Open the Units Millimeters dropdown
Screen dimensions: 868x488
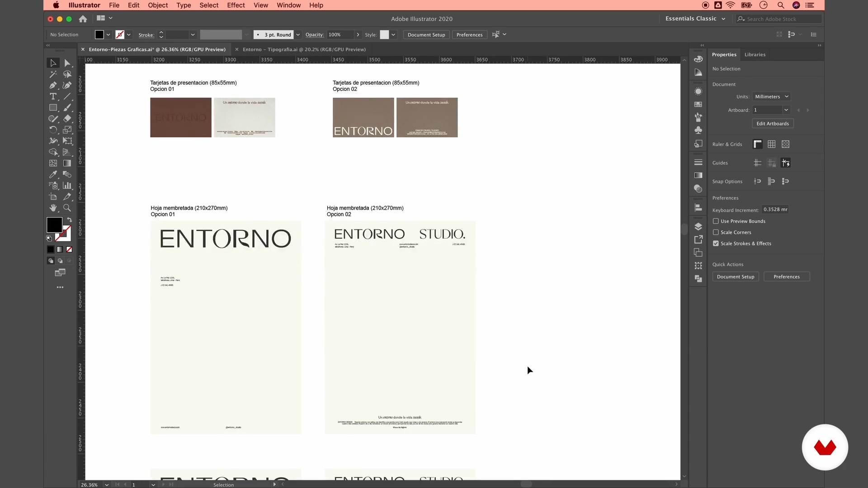pos(771,97)
